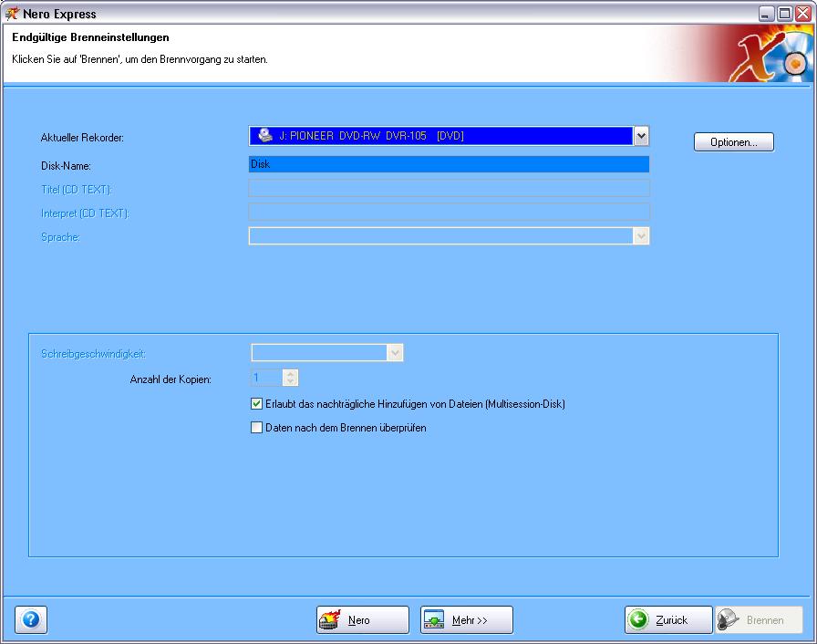This screenshot has height=644, width=817.
Task: Click the Mehr panel expand icon
Action: point(434,619)
